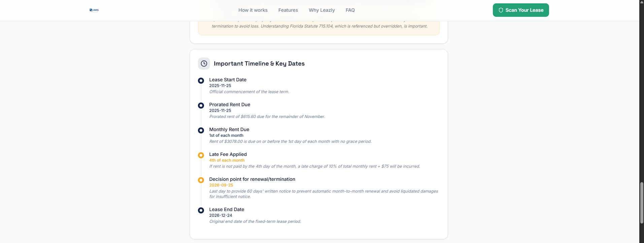
Task: Select the Monthly Rent Due timeline marker
Action: click(x=201, y=130)
